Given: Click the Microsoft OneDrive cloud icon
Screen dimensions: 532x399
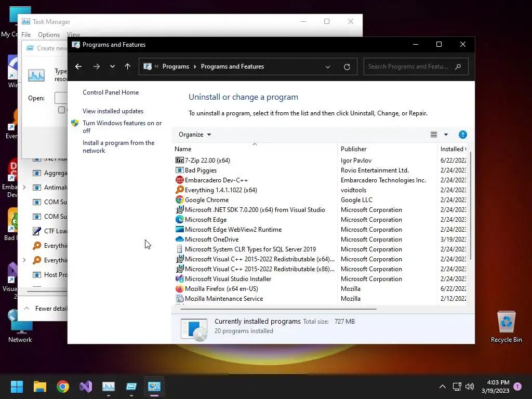Looking at the screenshot, I should 179,239.
